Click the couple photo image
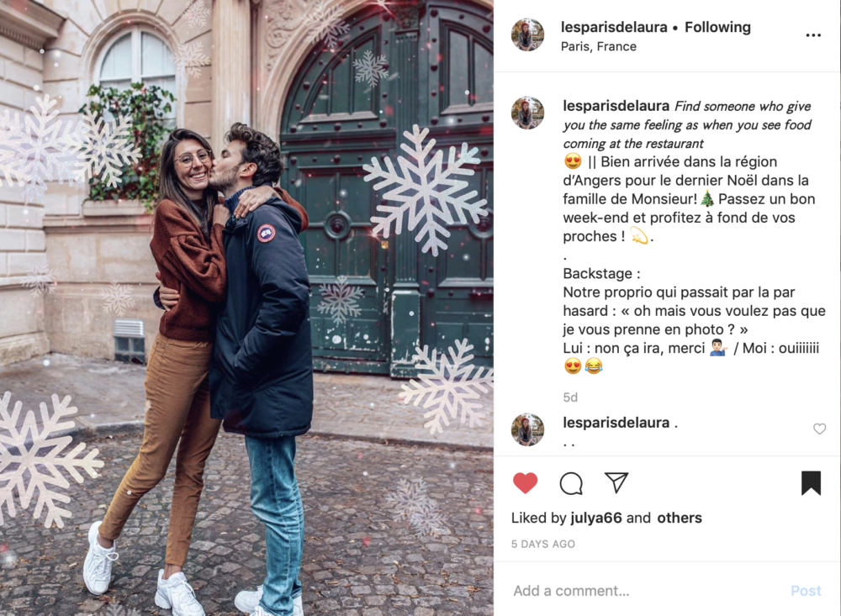Image resolution: width=841 pixels, height=616 pixels. click(x=246, y=308)
